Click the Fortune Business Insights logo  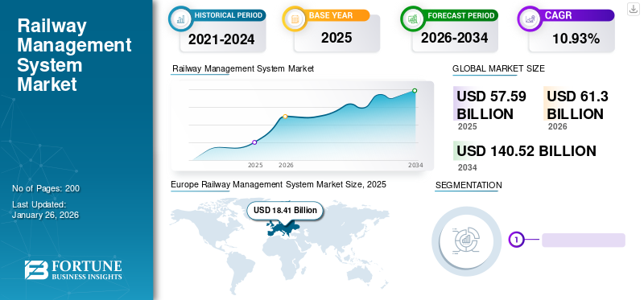pyautogui.click(x=73, y=269)
